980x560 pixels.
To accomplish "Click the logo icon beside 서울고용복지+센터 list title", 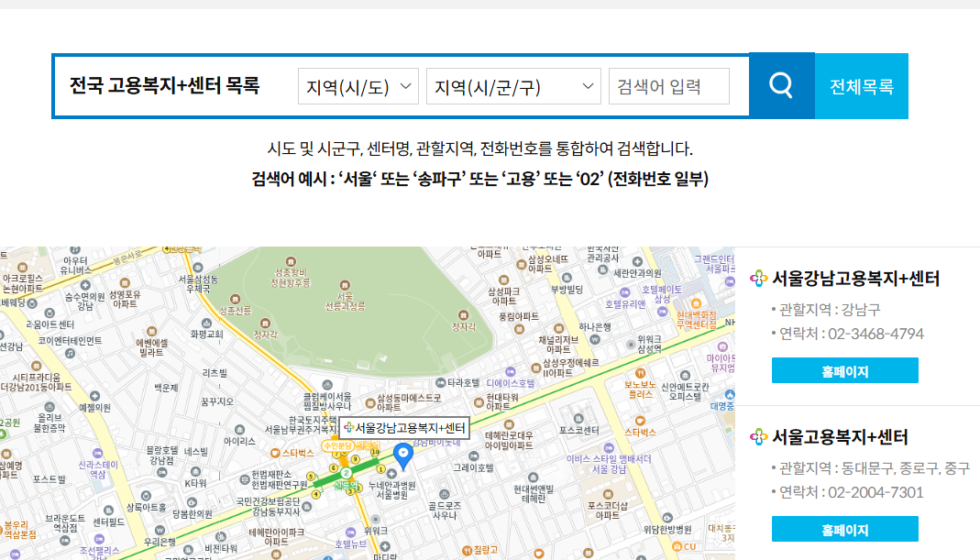I will pos(759,437).
